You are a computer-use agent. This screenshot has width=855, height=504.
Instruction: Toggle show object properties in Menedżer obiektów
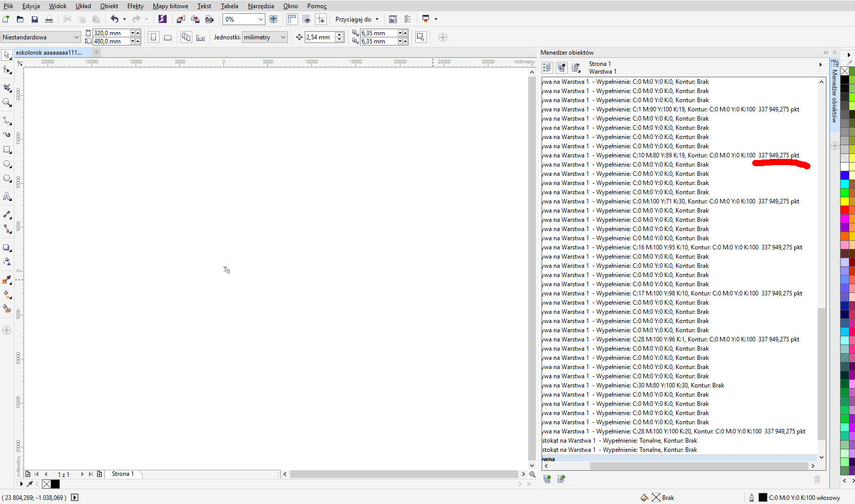(547, 67)
